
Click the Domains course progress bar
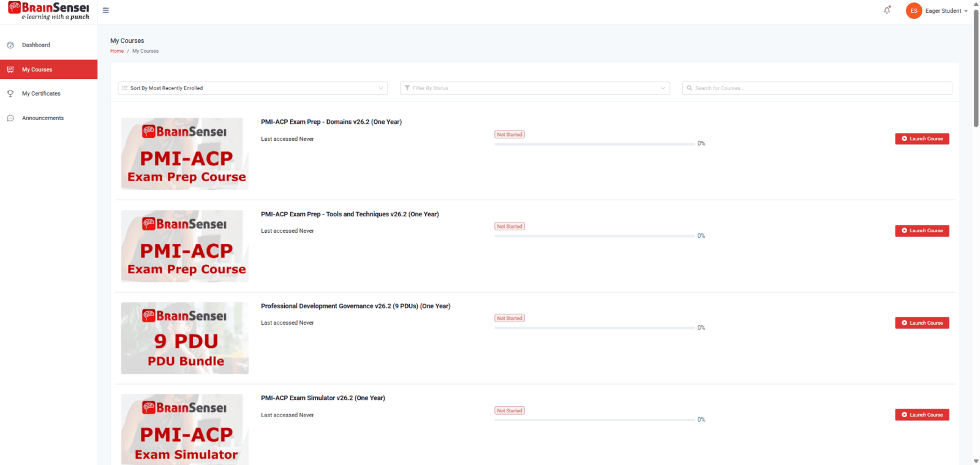coord(595,144)
